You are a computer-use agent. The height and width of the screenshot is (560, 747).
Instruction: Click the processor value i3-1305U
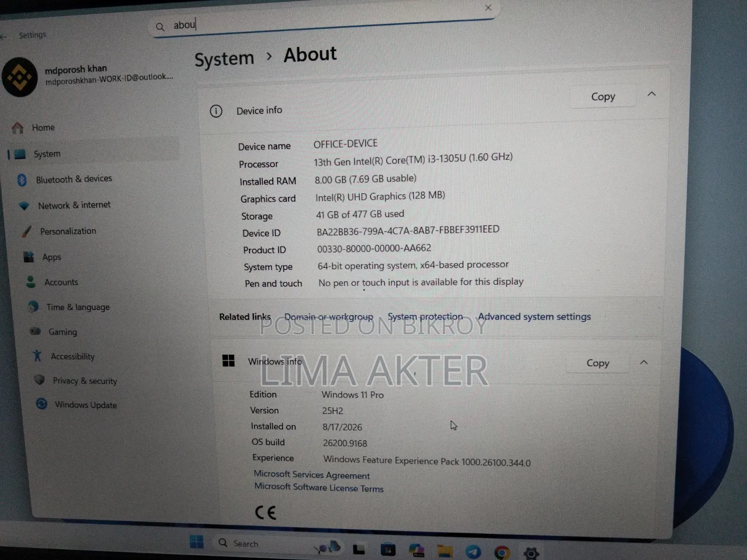[413, 159]
